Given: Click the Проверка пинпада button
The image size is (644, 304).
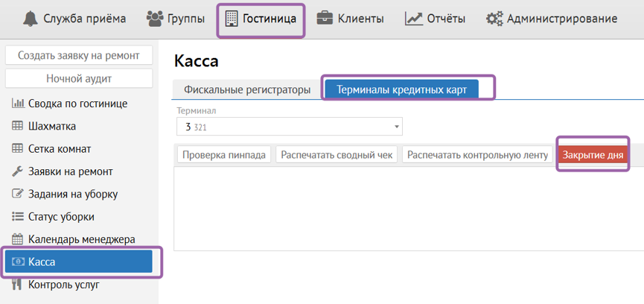Looking at the screenshot, I should click(224, 155).
